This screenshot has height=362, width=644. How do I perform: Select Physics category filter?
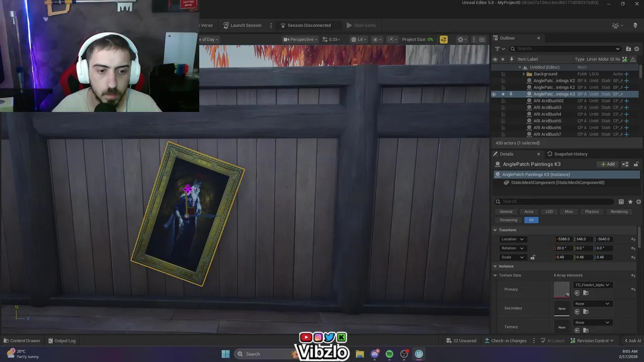(592, 212)
